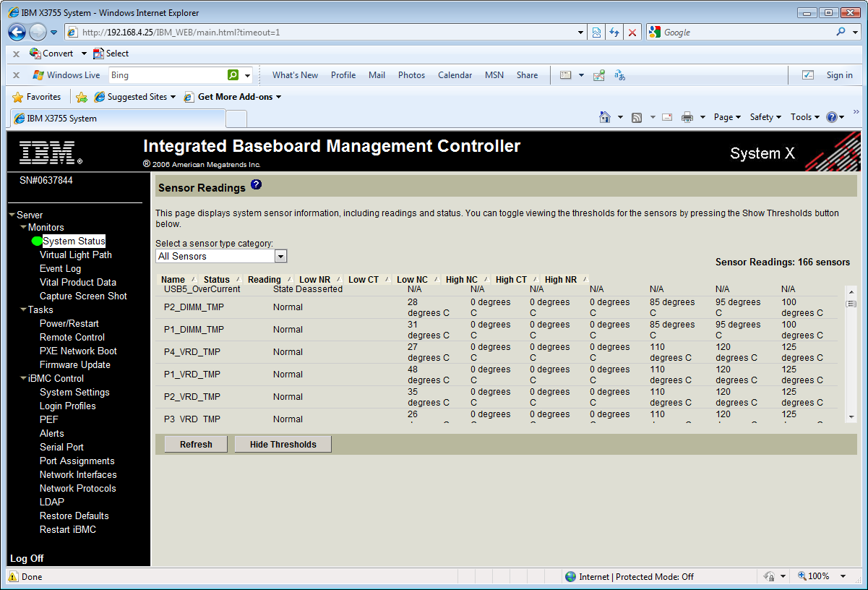Click the Google search magnifier icon
The image size is (868, 590).
click(841, 33)
